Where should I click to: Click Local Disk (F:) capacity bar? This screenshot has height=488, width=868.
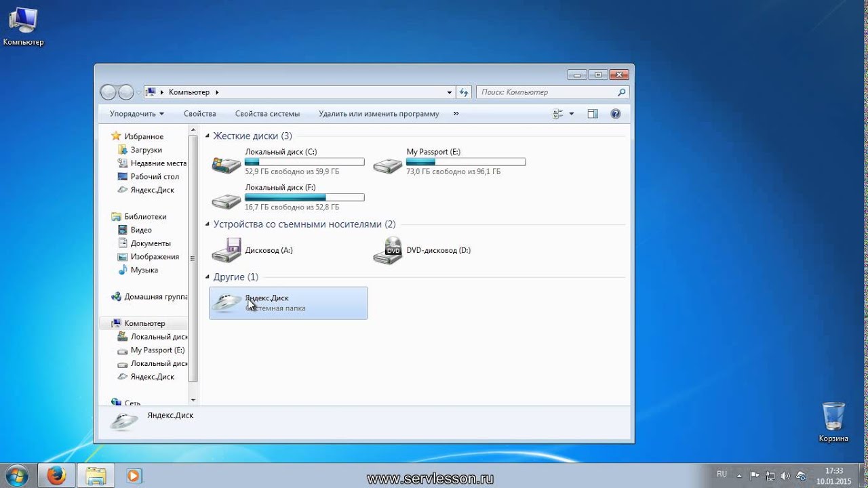pyautogui.click(x=304, y=197)
